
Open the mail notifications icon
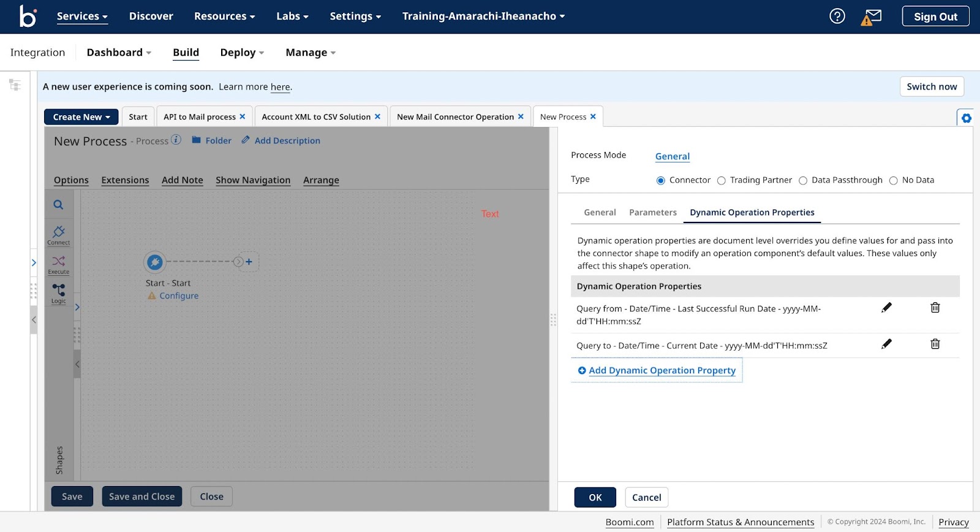(x=871, y=17)
